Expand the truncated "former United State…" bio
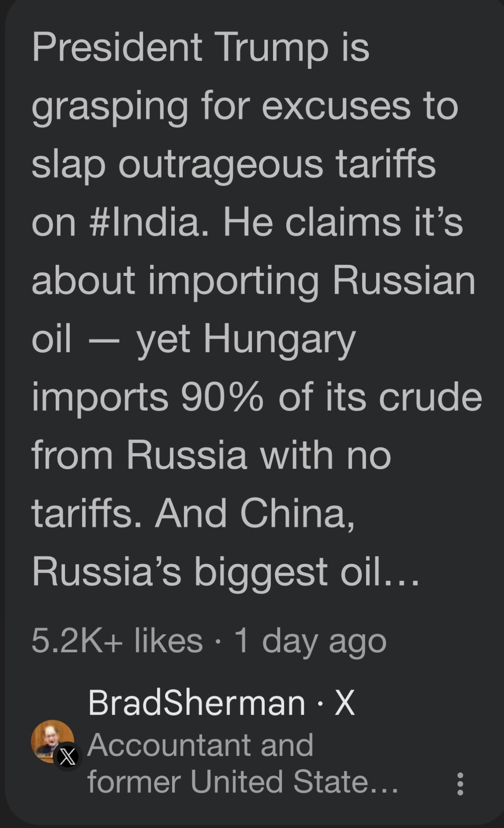 [242, 782]
